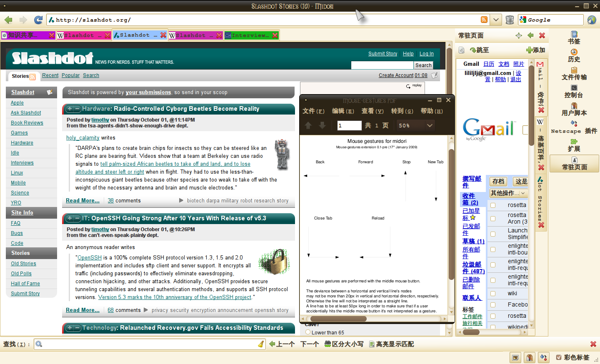The height and width of the screenshot is (364, 600).
Task: Click the find text input field
Action: click(x=150, y=344)
